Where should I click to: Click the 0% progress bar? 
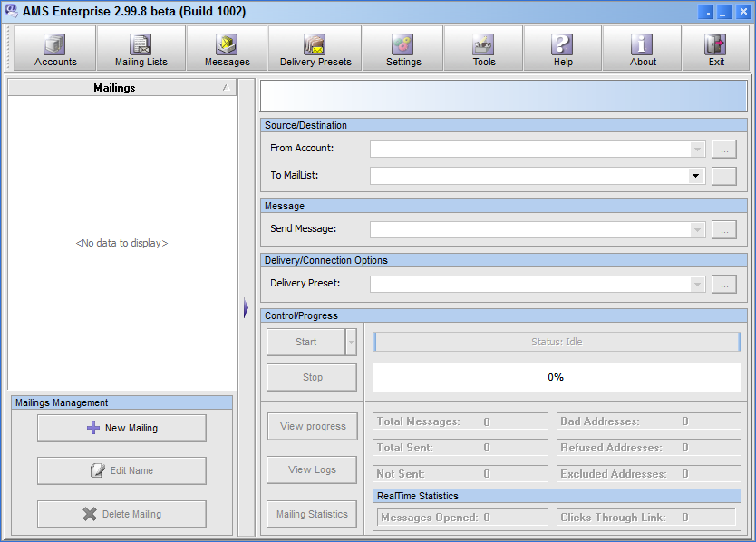click(x=557, y=377)
